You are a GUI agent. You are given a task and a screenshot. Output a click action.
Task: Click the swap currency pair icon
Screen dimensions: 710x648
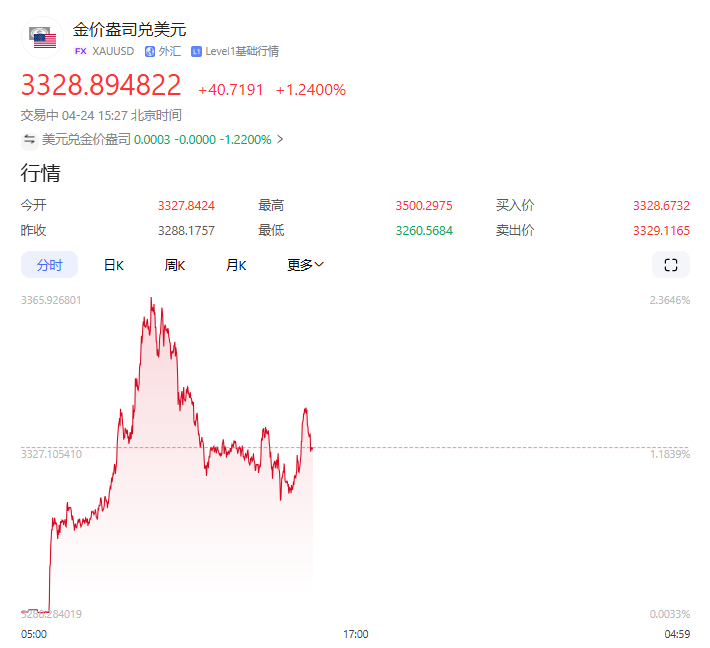tap(29, 139)
